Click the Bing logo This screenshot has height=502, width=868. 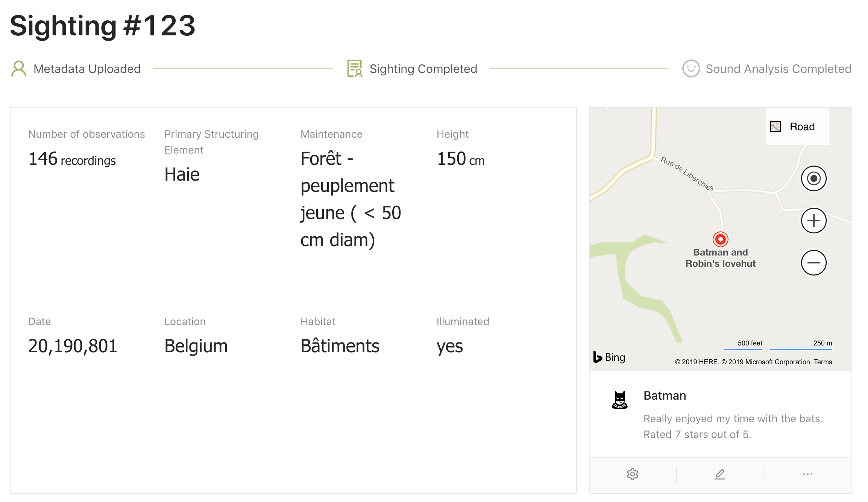pos(609,357)
